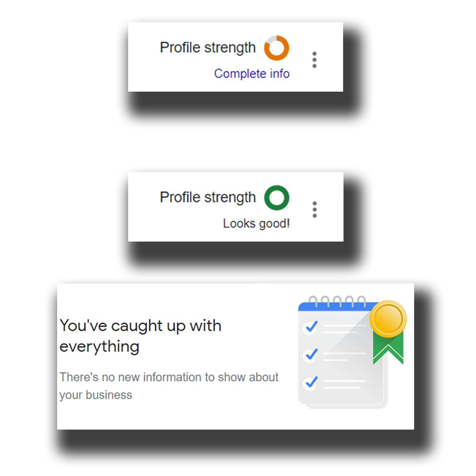Screen dimensions: 476x476
Task: Click the "Looks good!" status text
Action: (256, 224)
